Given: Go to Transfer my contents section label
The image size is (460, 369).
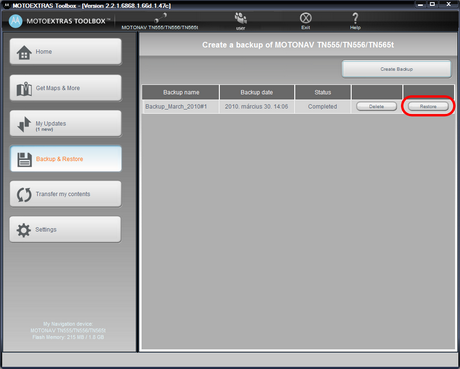Looking at the screenshot, I should [63, 194].
